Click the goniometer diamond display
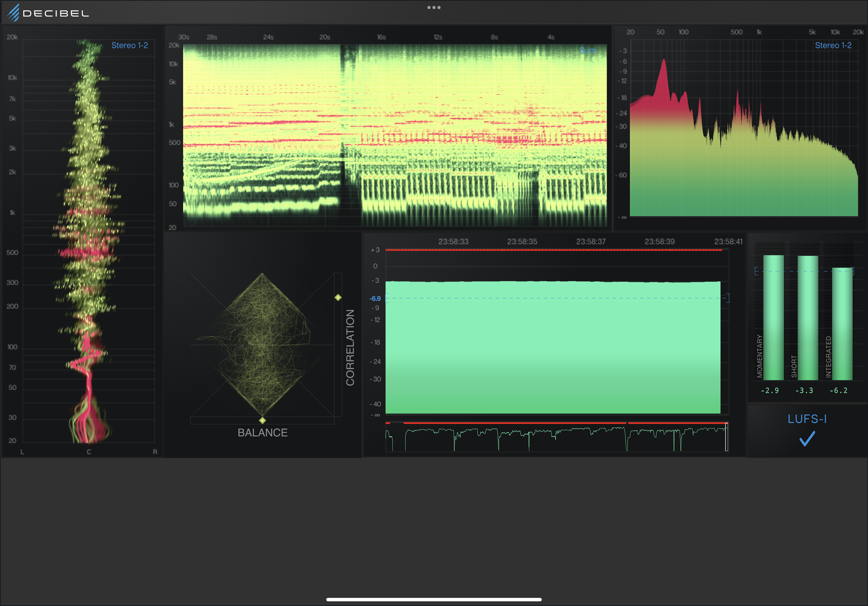This screenshot has height=606, width=868. tap(262, 345)
